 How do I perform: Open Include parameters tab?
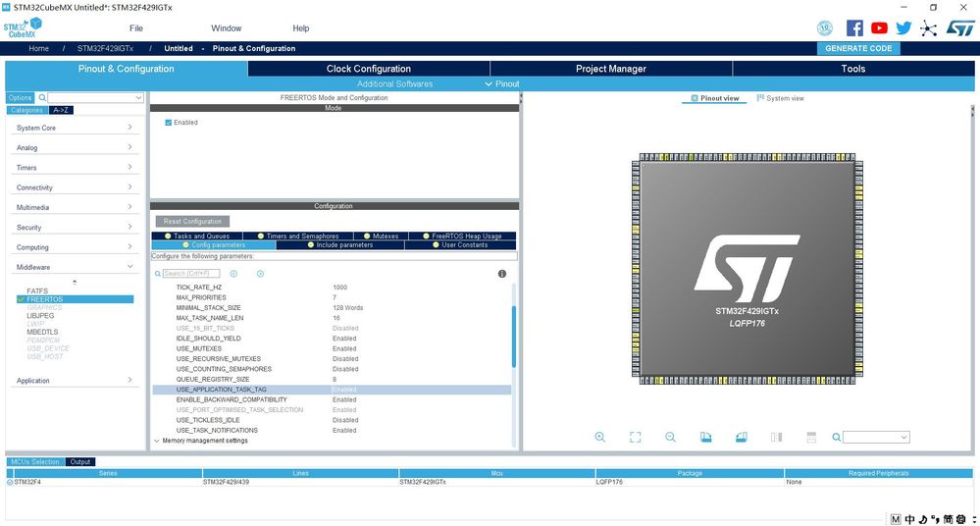[340, 245]
